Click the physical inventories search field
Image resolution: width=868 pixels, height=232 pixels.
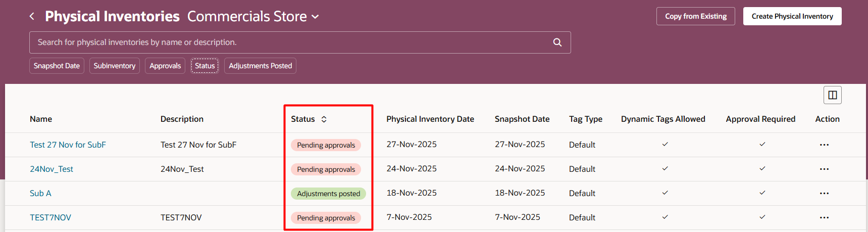click(288, 42)
